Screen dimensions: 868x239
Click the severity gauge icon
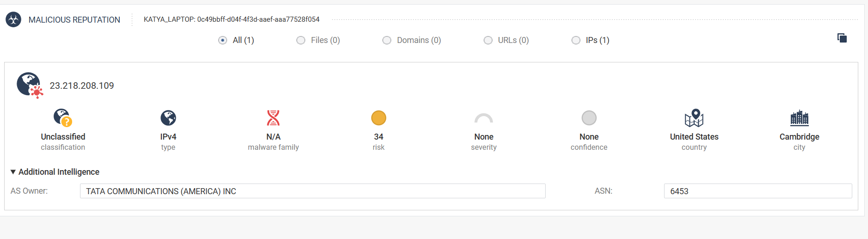(x=484, y=119)
